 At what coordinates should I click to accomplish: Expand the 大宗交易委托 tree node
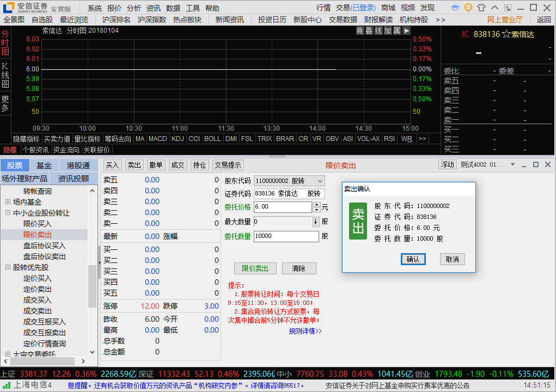tap(8, 354)
